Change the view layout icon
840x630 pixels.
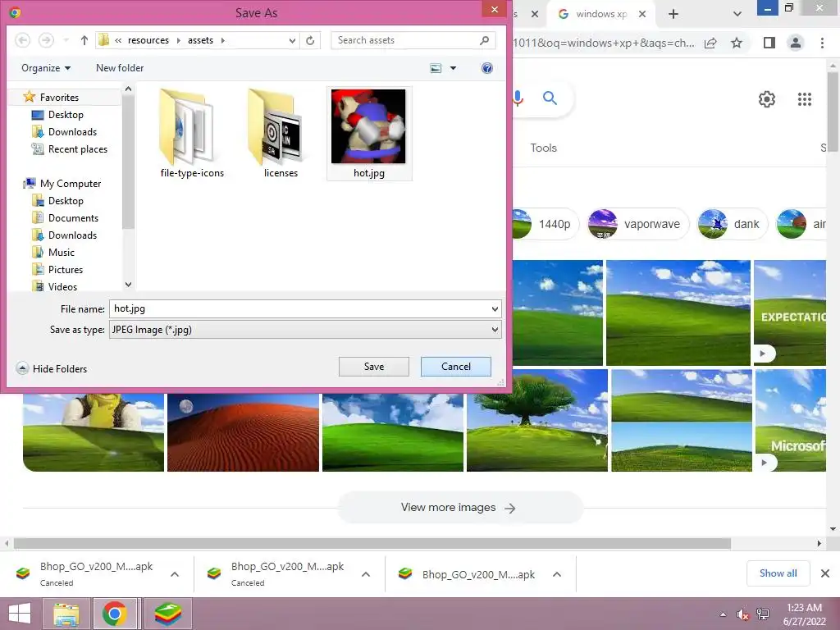tap(436, 68)
